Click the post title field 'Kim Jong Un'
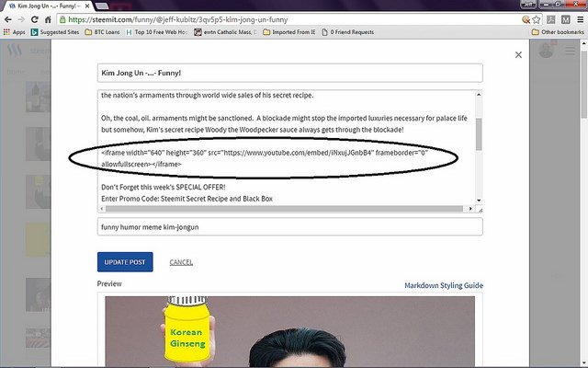Image resolution: width=588 pixels, height=368 pixels. click(x=290, y=73)
